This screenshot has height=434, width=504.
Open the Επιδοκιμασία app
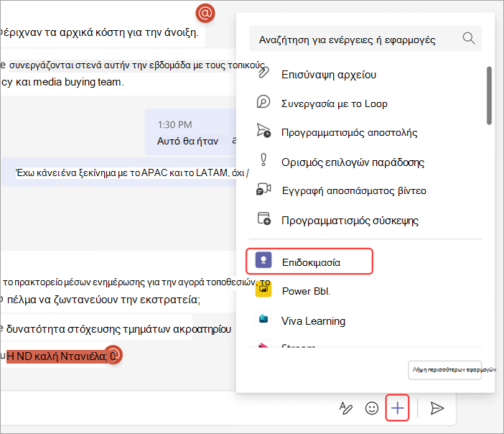309,262
